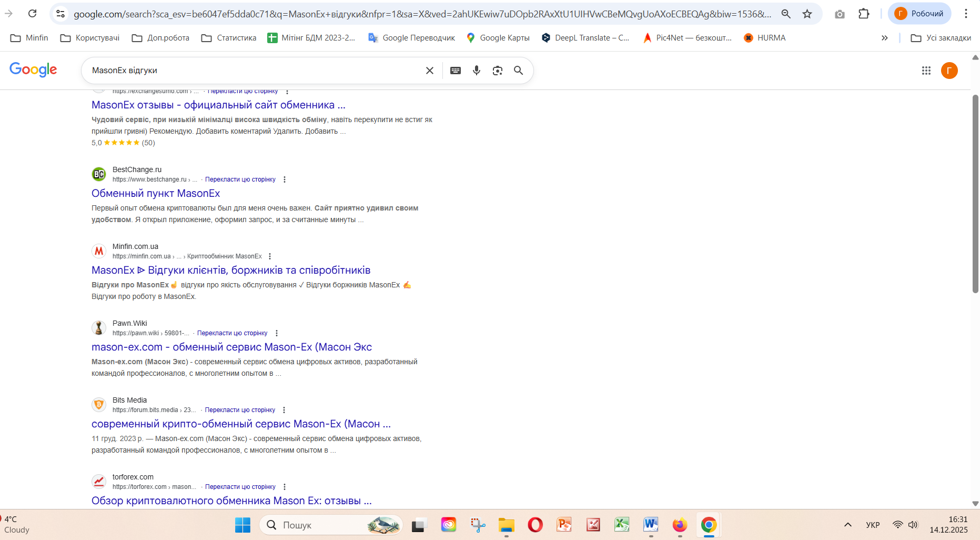The width and height of the screenshot is (980, 540).
Task: Open Google Карты bookmark
Action: (x=498, y=38)
